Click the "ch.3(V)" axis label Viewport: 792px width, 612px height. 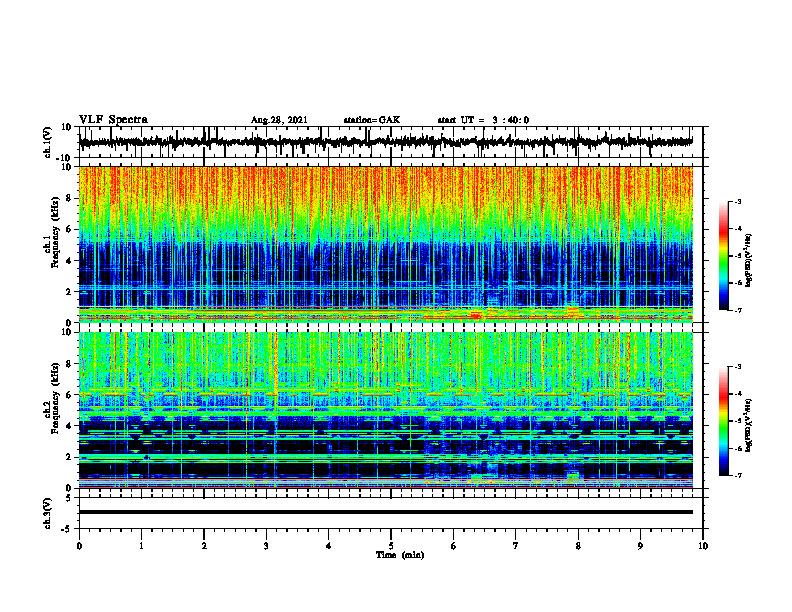coord(48,513)
